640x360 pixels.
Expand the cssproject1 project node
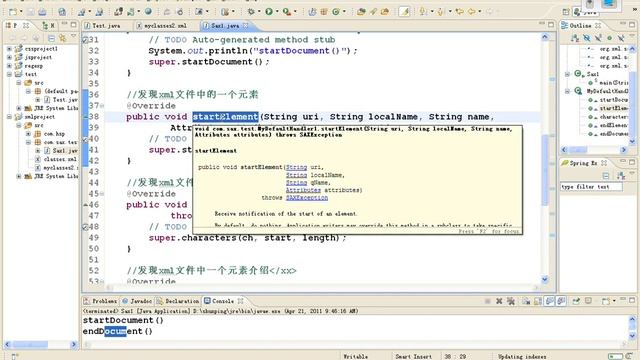pyautogui.click(x=9, y=49)
